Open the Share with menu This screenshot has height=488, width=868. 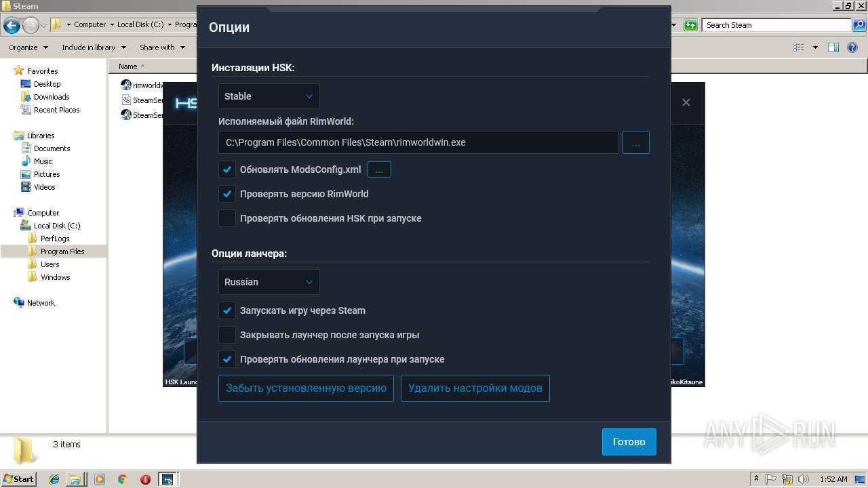click(162, 47)
